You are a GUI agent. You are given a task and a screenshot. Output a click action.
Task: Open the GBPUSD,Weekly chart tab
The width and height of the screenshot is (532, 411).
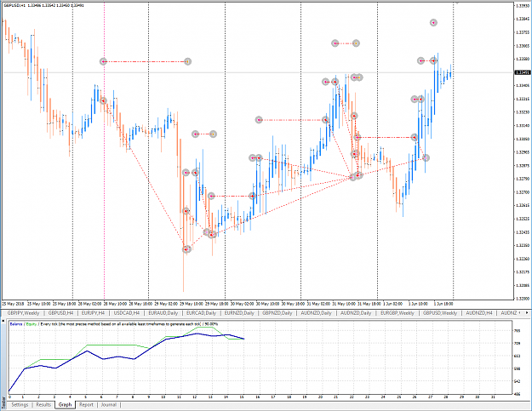(440, 313)
